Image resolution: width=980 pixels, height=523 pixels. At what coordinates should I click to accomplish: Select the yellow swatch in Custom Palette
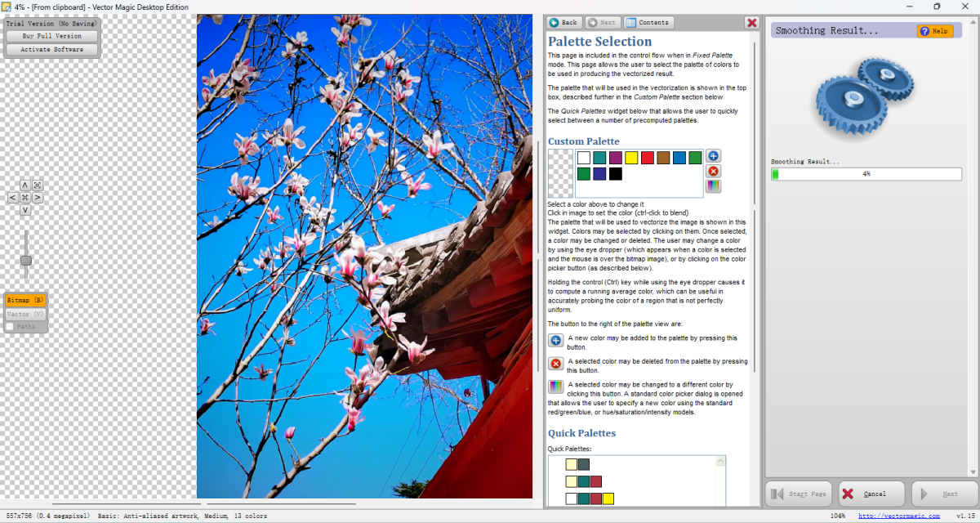(631, 158)
